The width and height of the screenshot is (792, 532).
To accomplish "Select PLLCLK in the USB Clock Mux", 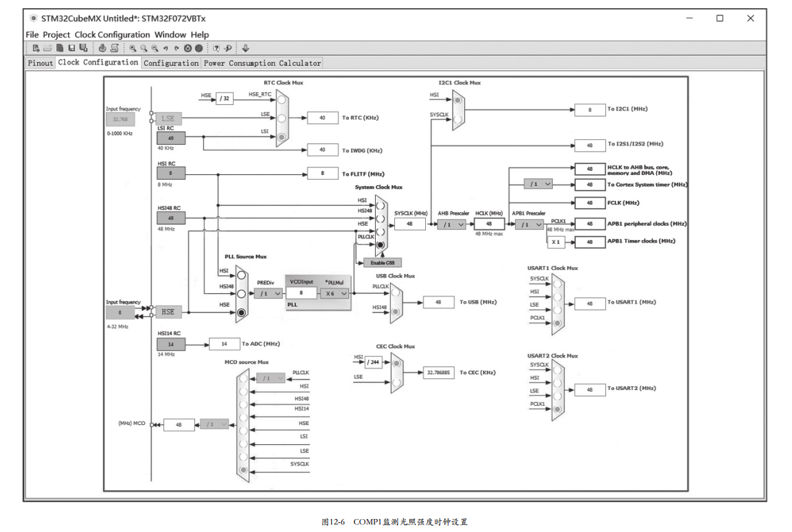I will pos(396,292).
